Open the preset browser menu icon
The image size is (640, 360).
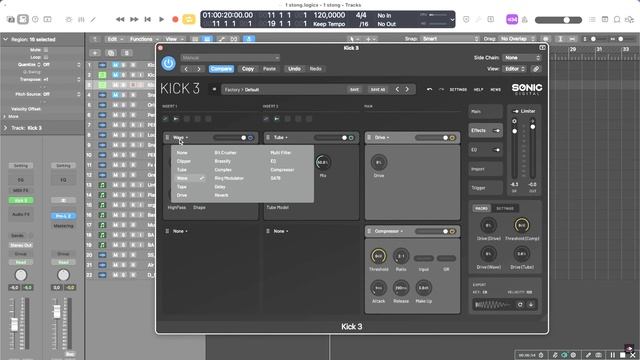214,89
